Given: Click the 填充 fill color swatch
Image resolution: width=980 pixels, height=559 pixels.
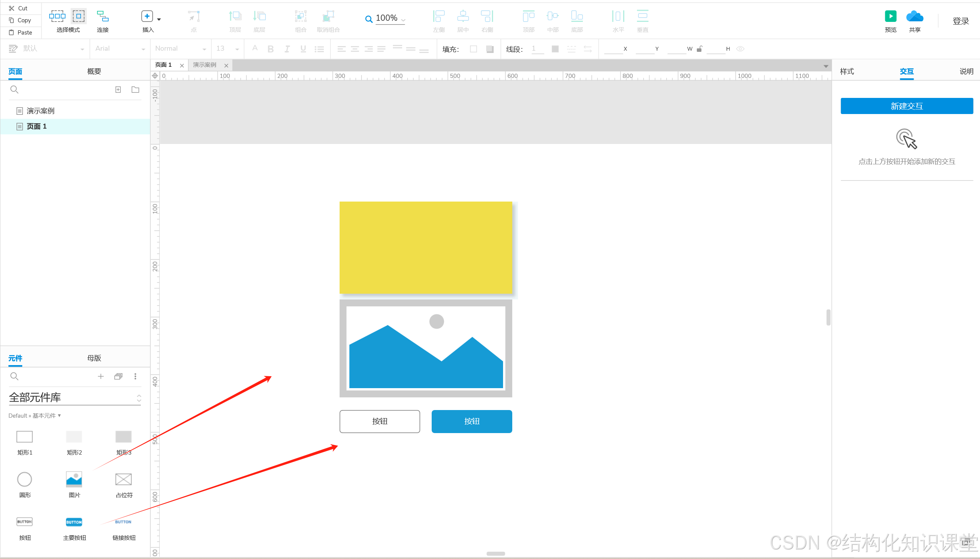Looking at the screenshot, I should tap(474, 49).
